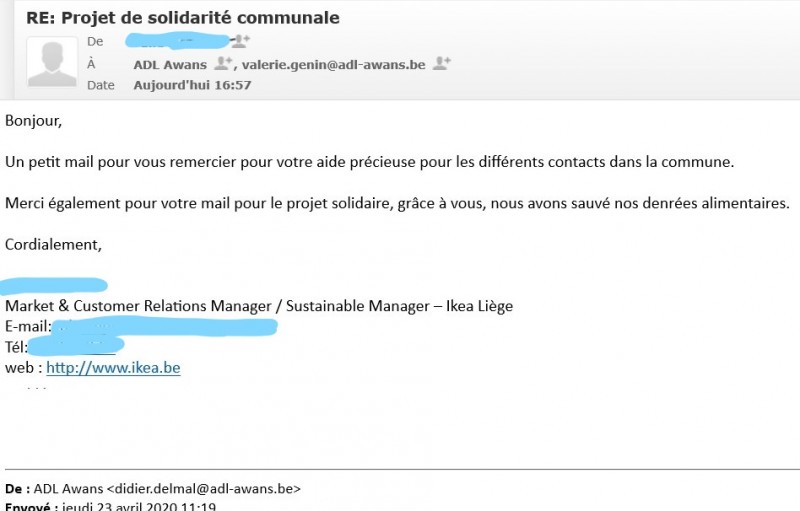Add valerie.genin@adl-awans.be to contacts icon
The height and width of the screenshot is (511, 800).
point(441,63)
